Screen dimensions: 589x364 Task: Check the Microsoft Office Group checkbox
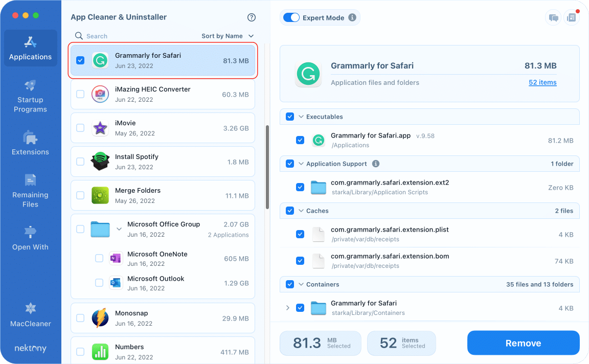(80, 229)
